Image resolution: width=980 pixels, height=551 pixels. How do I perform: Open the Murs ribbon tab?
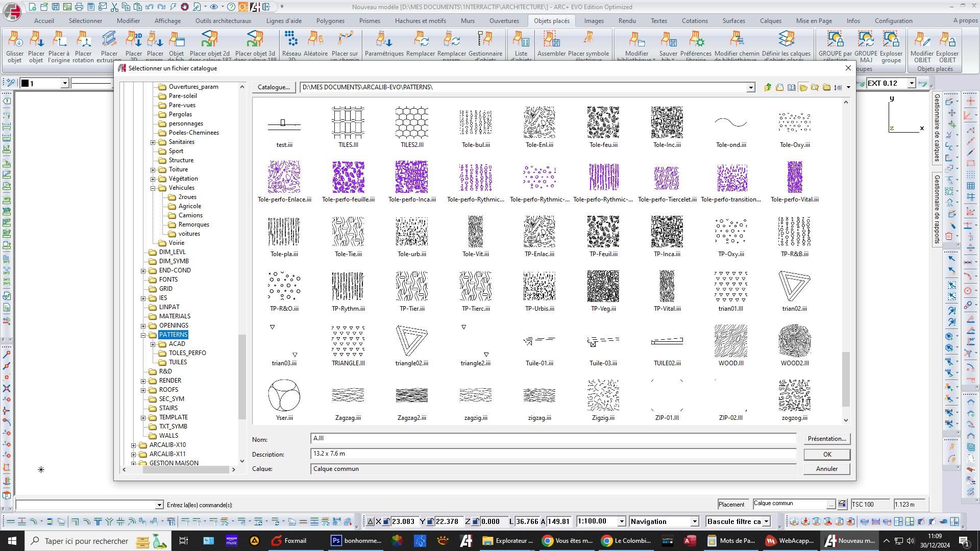point(467,21)
